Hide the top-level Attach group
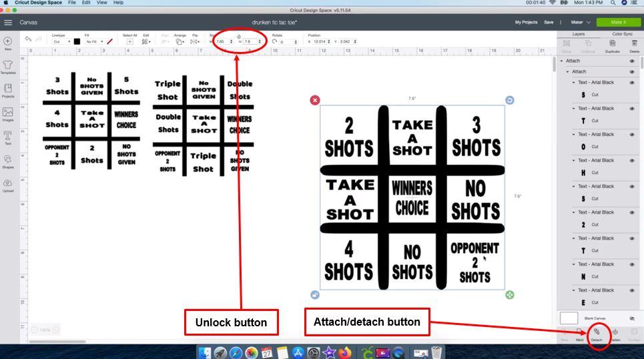644x359 pixels. [x=632, y=61]
